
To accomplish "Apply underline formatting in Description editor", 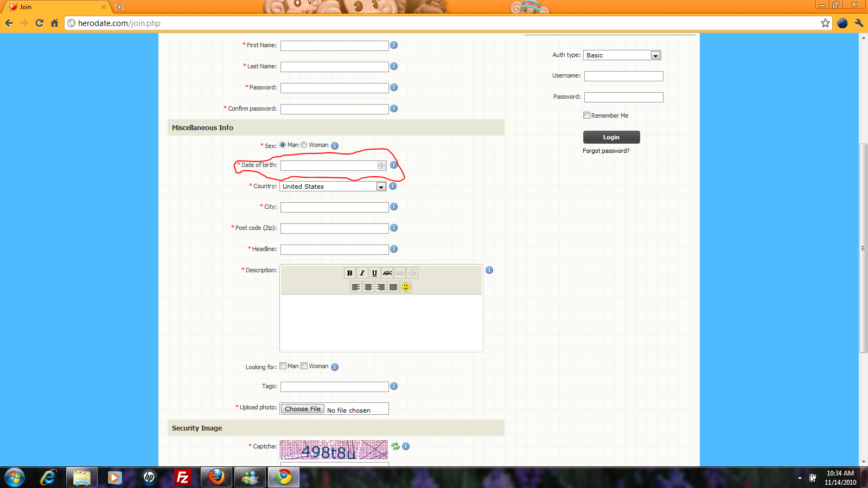I will point(374,273).
